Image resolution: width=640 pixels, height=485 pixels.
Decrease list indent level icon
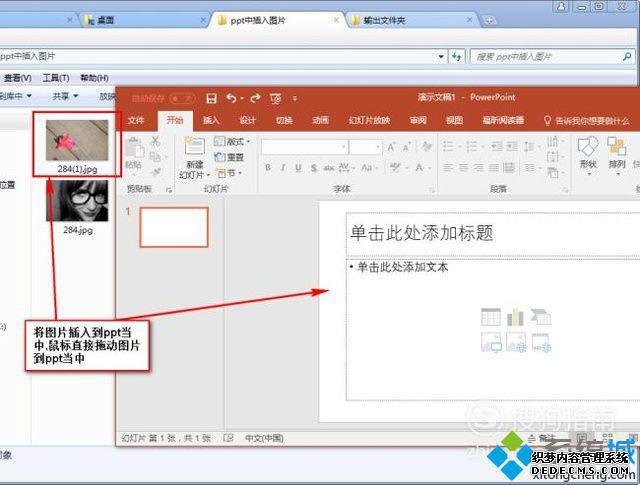click(x=497, y=146)
